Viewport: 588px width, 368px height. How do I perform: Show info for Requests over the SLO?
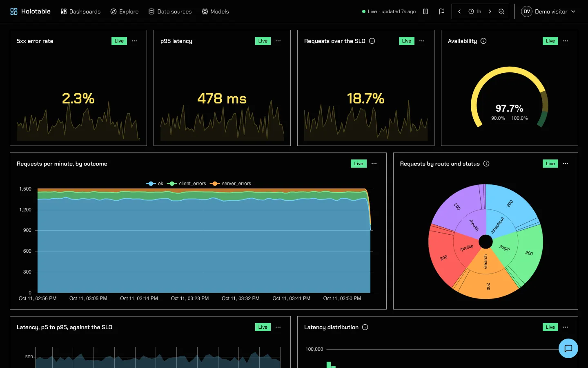pyautogui.click(x=372, y=41)
